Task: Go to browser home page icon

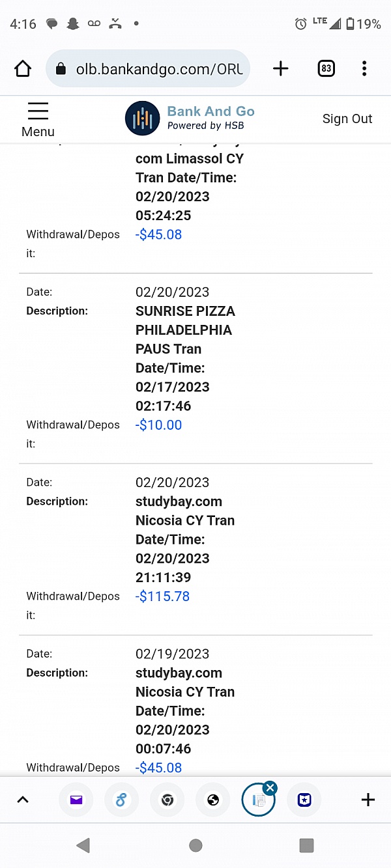Action: pyautogui.click(x=23, y=68)
